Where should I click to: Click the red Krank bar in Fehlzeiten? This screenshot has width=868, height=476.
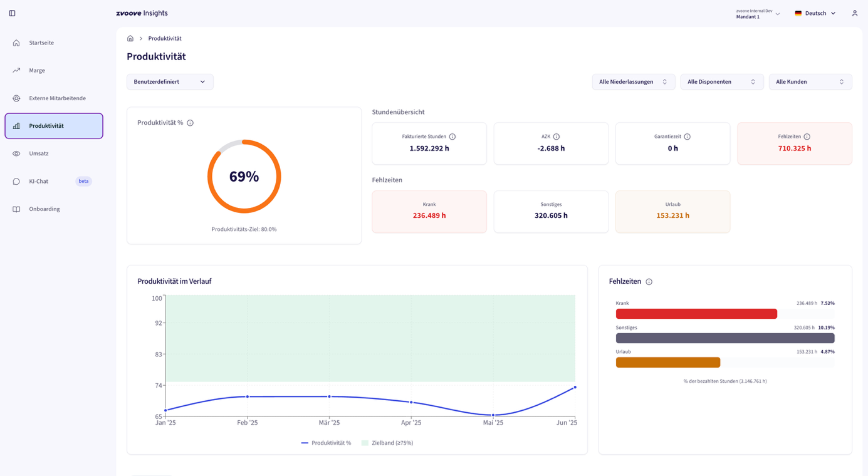696,314
